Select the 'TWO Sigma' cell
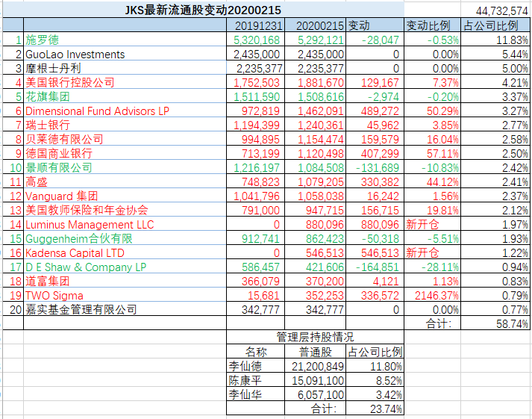Viewport: 532px width, 419px height. [x=125, y=296]
